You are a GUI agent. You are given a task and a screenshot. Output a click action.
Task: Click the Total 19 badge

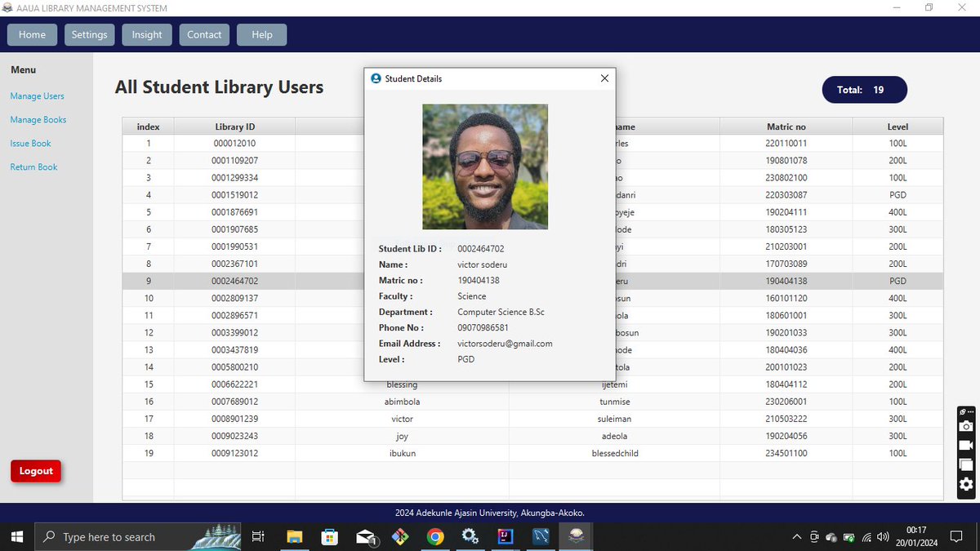pos(865,90)
